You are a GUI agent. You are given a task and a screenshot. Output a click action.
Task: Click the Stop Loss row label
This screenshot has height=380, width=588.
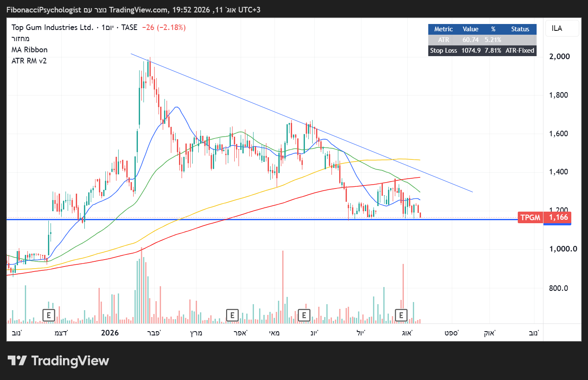pyautogui.click(x=444, y=51)
